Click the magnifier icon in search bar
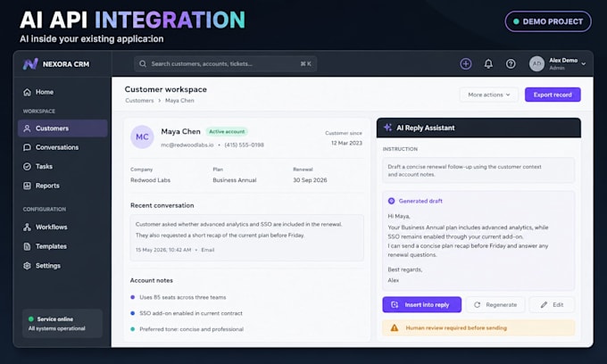Screen dimensions: 607x364 click(x=143, y=64)
